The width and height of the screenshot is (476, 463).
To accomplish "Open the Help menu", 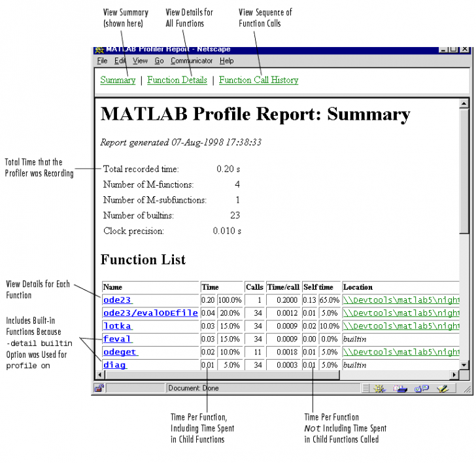I will click(x=226, y=61).
